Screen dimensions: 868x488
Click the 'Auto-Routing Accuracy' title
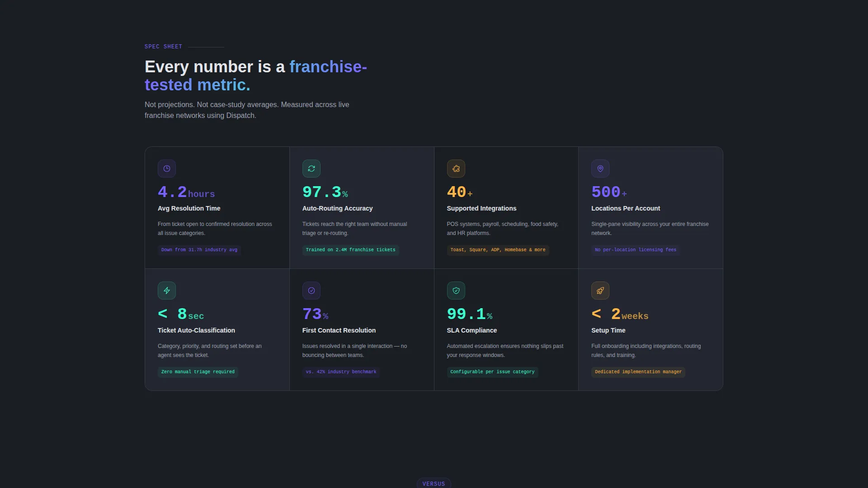click(x=337, y=208)
